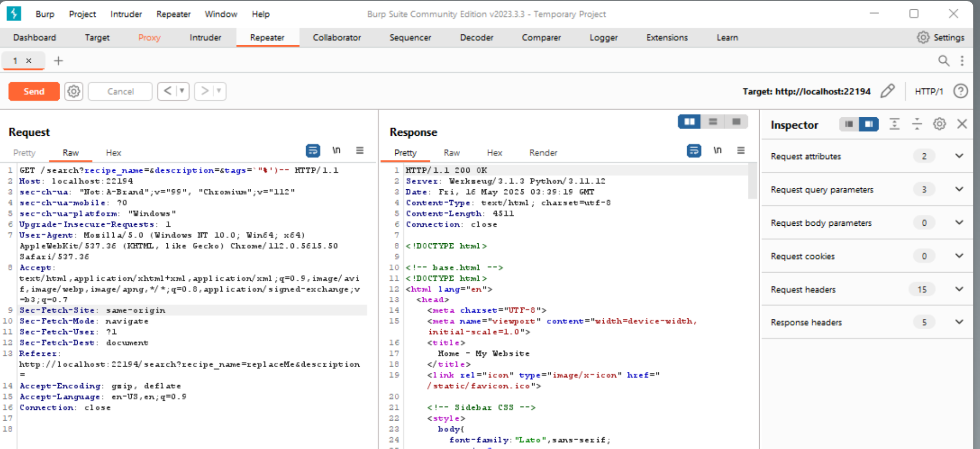Click the pencil icon to edit target
This screenshot has height=449, width=980.
(887, 91)
